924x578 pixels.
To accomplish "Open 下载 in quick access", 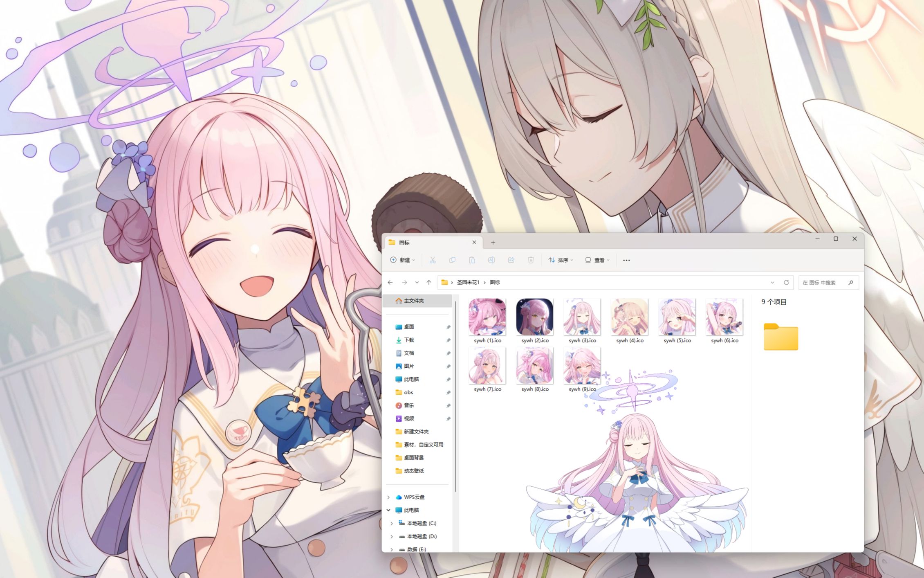I will tap(409, 340).
